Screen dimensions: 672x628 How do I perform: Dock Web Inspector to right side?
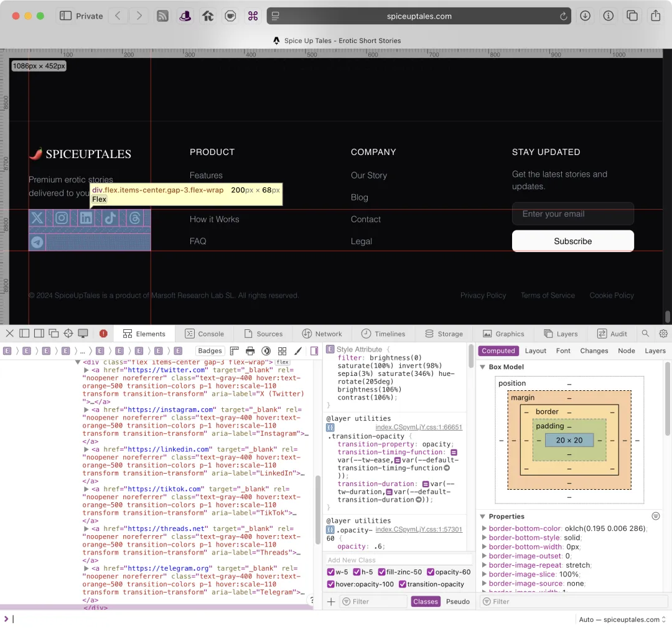pos(39,333)
